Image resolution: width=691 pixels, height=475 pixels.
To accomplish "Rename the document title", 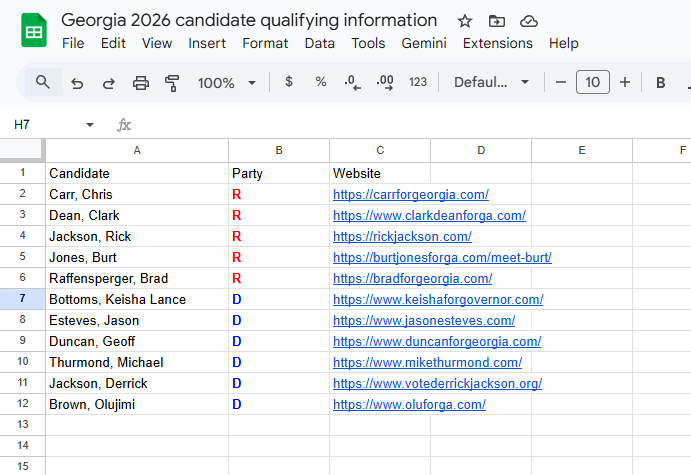I will point(249,20).
